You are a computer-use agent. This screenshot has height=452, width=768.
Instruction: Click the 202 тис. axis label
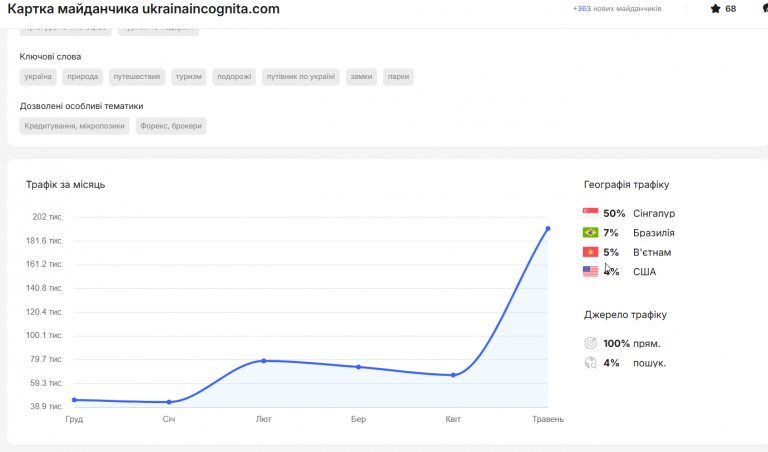click(x=48, y=217)
